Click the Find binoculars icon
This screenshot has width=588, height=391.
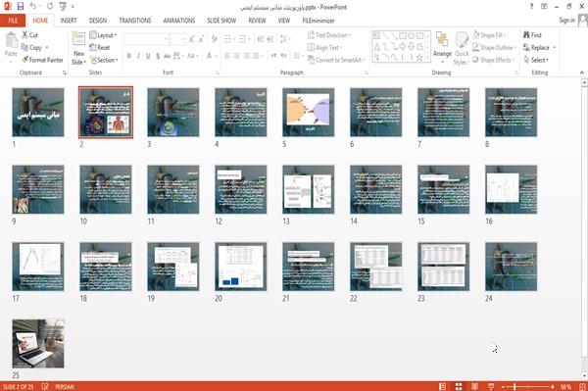[526, 35]
